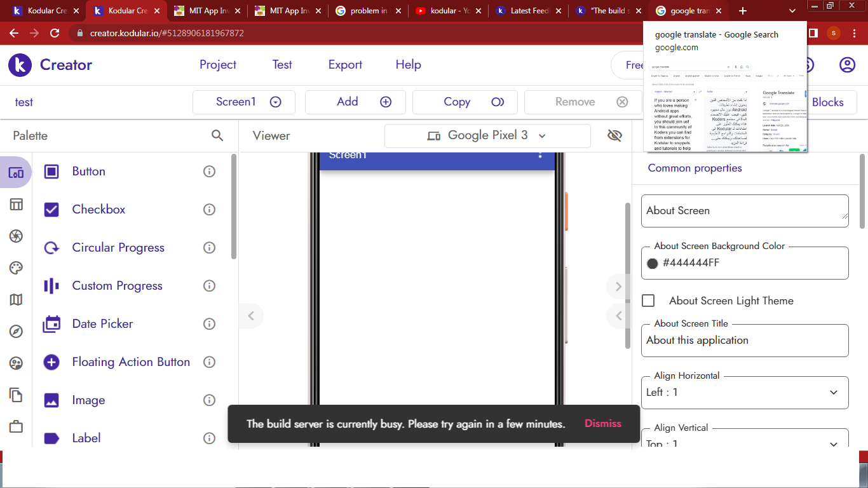Open the Layout category in palette sidebar
Viewport: 868px width, 488px height.
point(16,204)
